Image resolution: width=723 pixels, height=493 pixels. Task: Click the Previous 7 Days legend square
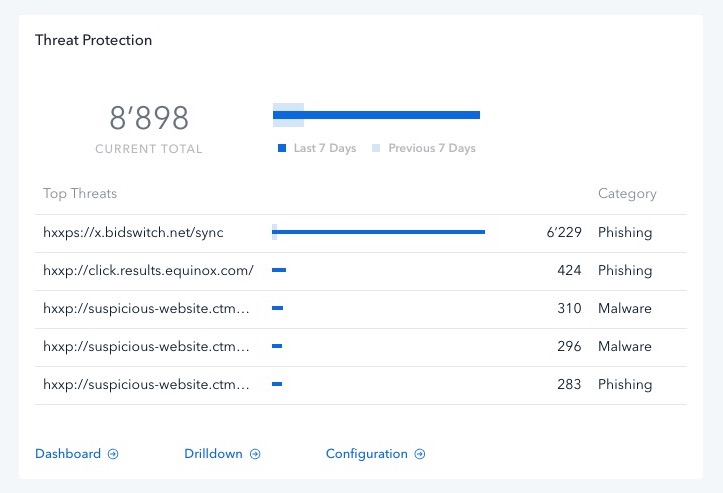pos(376,148)
